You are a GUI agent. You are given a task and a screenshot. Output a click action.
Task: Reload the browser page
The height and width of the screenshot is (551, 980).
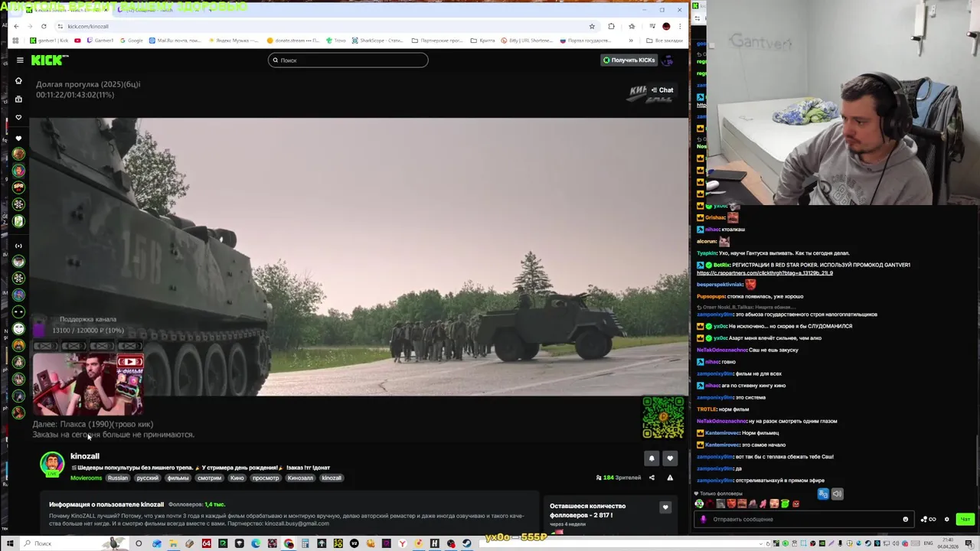click(x=44, y=26)
